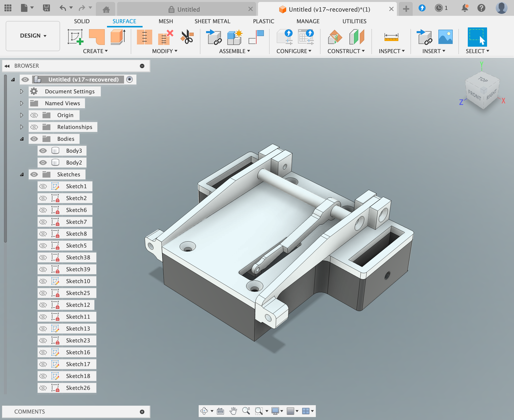Click the Stitch surface tool icon
The width and height of the screenshot is (514, 420).
(x=144, y=37)
